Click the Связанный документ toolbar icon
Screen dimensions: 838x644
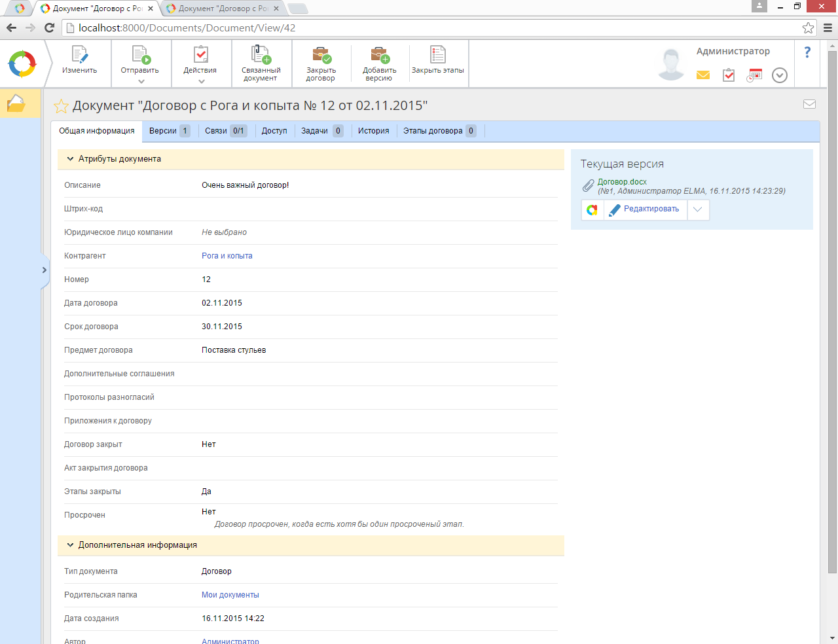click(261, 56)
